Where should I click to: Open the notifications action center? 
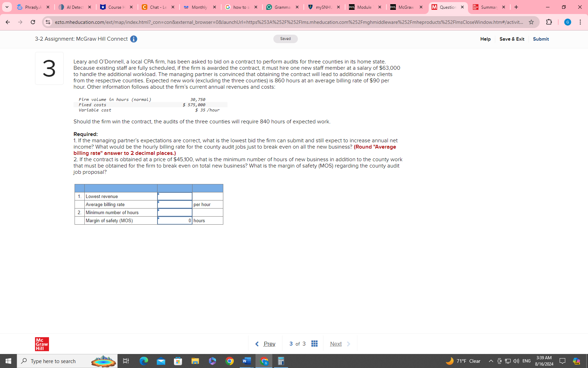(x=562, y=361)
